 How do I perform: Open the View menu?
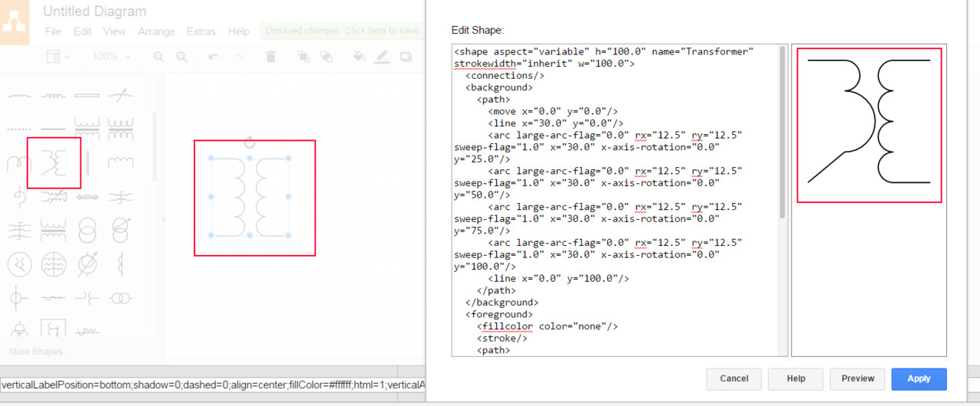tap(114, 31)
